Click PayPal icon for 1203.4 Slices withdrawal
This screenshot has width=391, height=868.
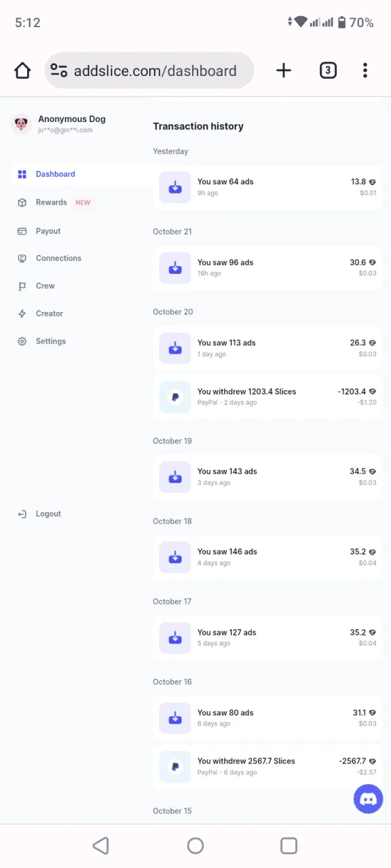[175, 397]
